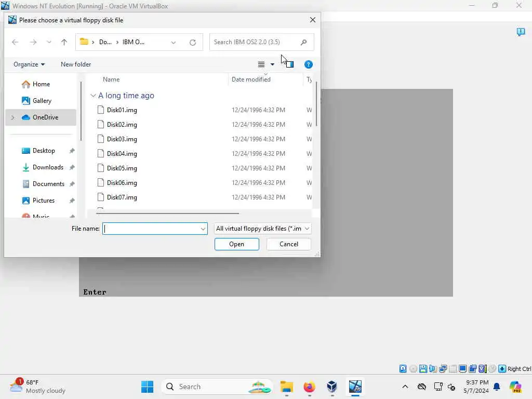Open the virtual floppy disk file type filter
This screenshot has width=532, height=399.
pyautogui.click(x=262, y=229)
